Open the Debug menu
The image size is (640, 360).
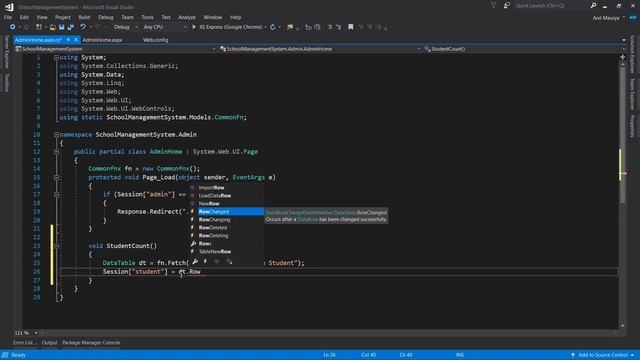pos(105,17)
